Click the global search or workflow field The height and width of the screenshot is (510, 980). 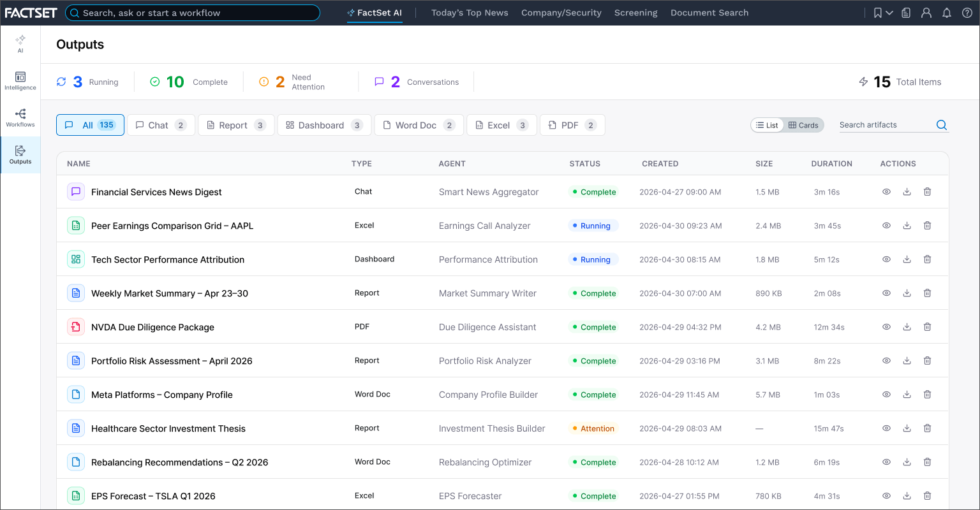point(193,13)
